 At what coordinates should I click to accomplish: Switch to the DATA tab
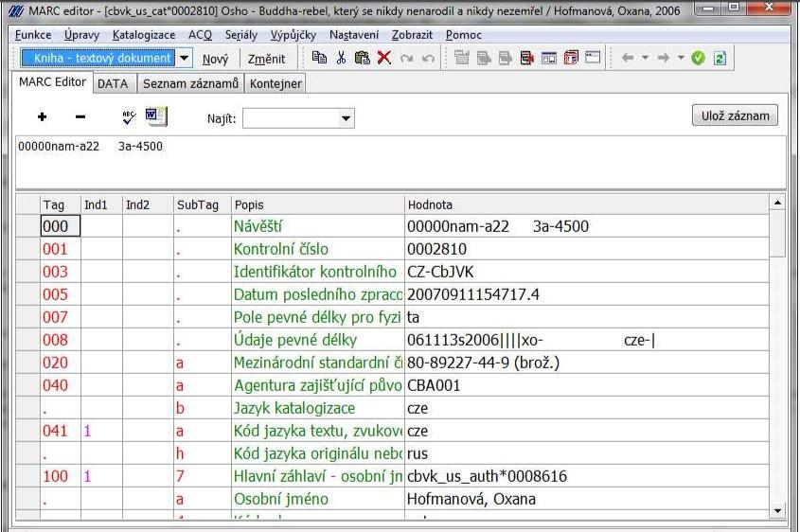(x=113, y=83)
